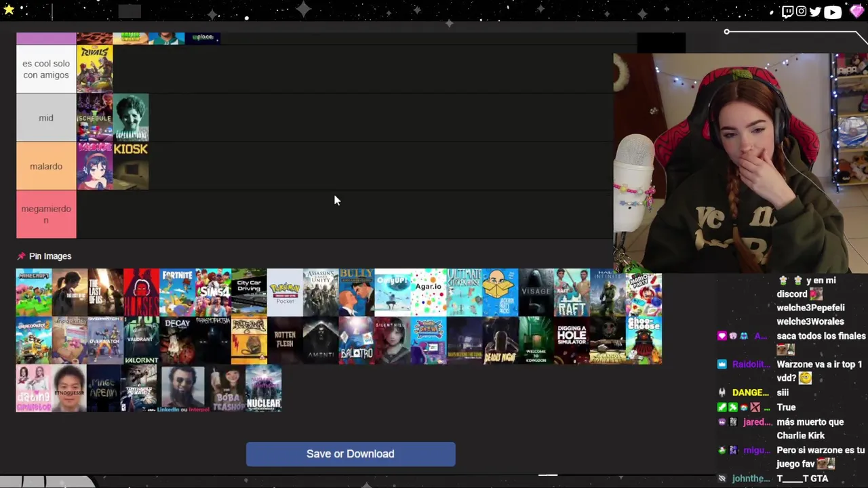This screenshot has height=488, width=868.
Task: Choose the Only Up! thumbnail
Action: (393, 293)
